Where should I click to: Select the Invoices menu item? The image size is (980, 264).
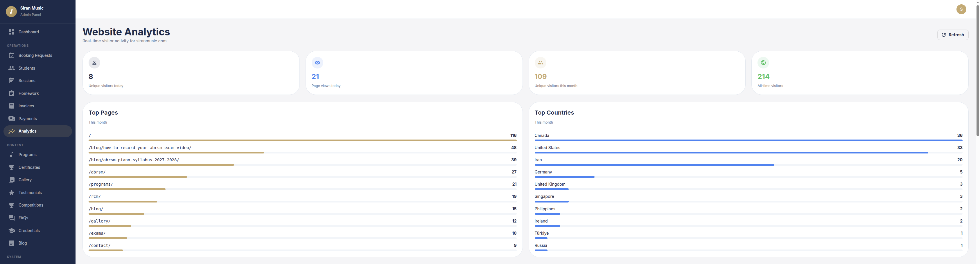coord(38,106)
